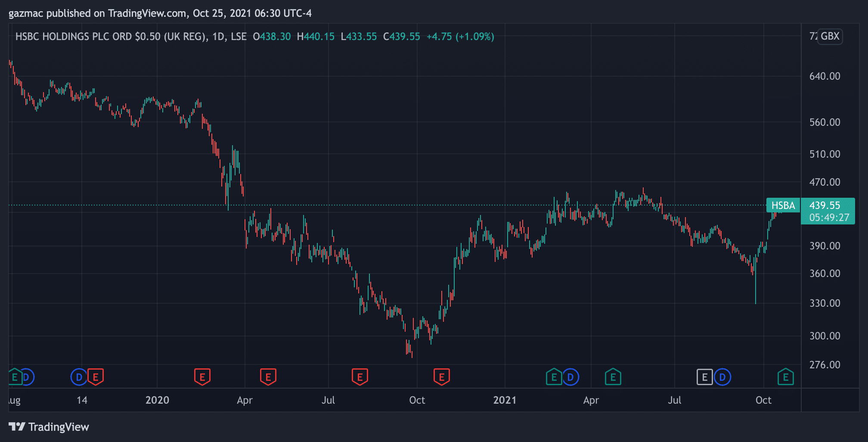Image resolution: width=868 pixels, height=442 pixels.
Task: Click the 276.00 price axis label
Action: pos(825,365)
